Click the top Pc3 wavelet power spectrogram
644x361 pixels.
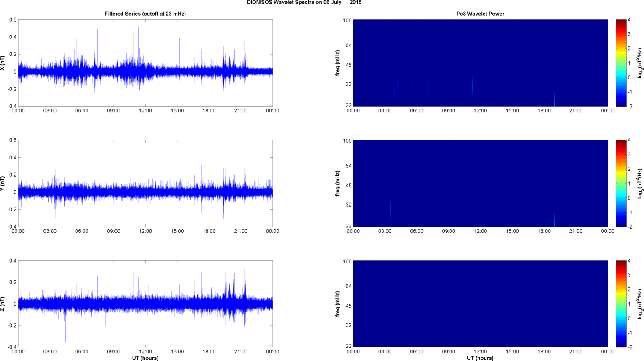pos(480,63)
